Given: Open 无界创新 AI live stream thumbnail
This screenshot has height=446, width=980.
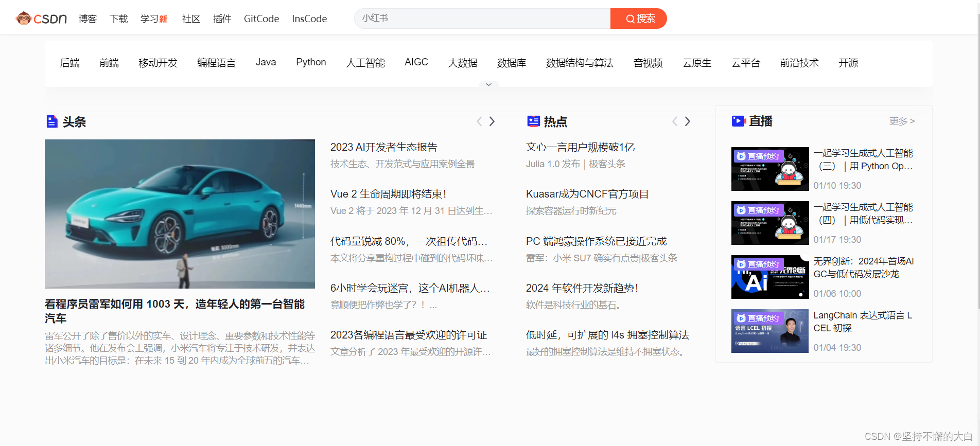Looking at the screenshot, I should [770, 277].
